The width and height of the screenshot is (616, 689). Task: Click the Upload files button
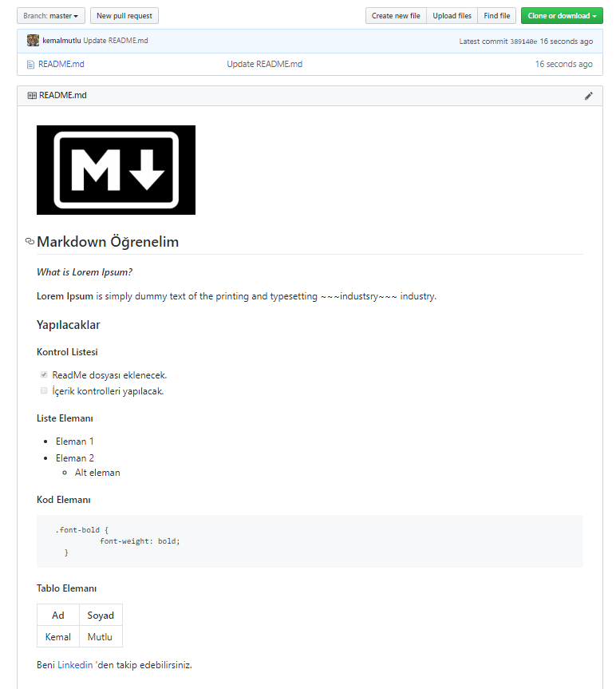click(452, 16)
